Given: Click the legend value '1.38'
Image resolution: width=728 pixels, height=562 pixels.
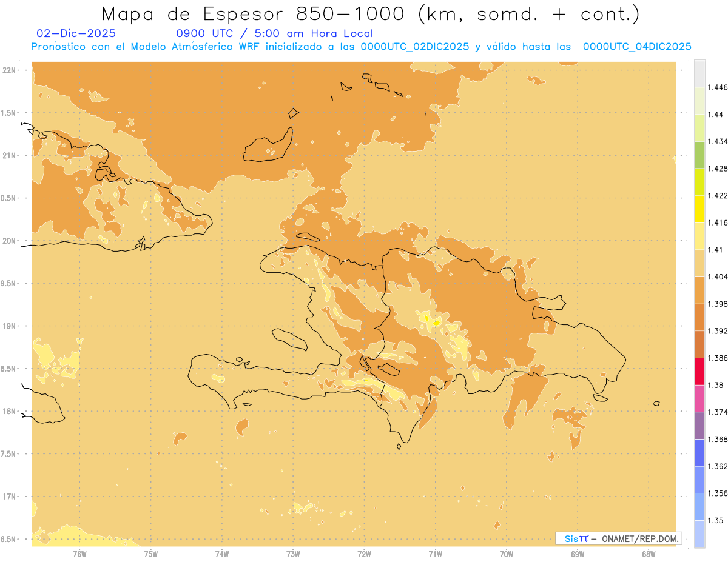Looking at the screenshot, I should (716, 385).
